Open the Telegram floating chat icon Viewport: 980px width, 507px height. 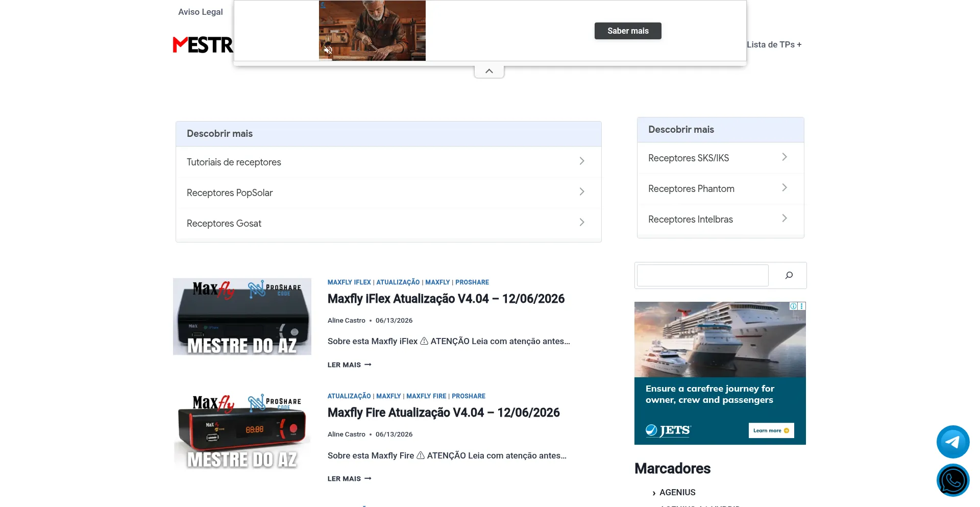[953, 442]
